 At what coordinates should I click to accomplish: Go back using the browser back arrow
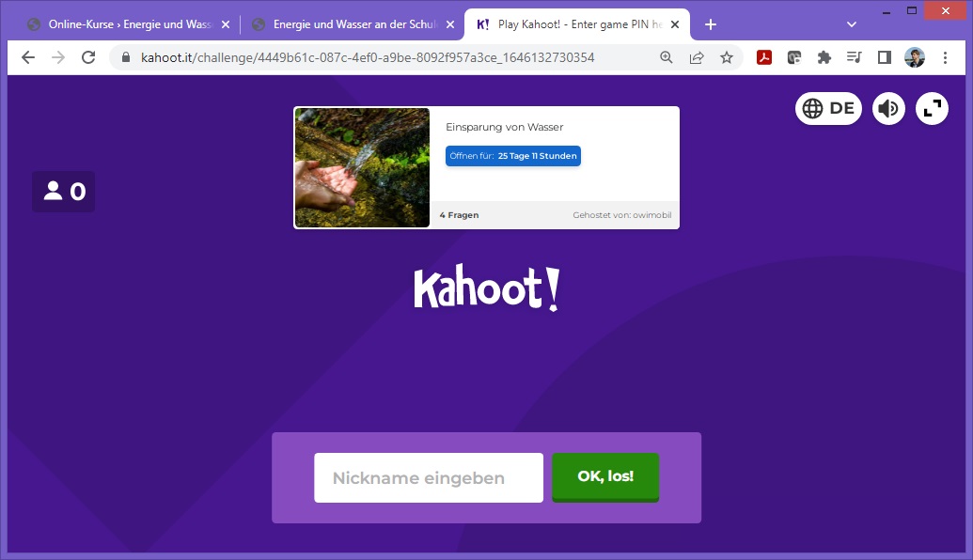pyautogui.click(x=28, y=57)
